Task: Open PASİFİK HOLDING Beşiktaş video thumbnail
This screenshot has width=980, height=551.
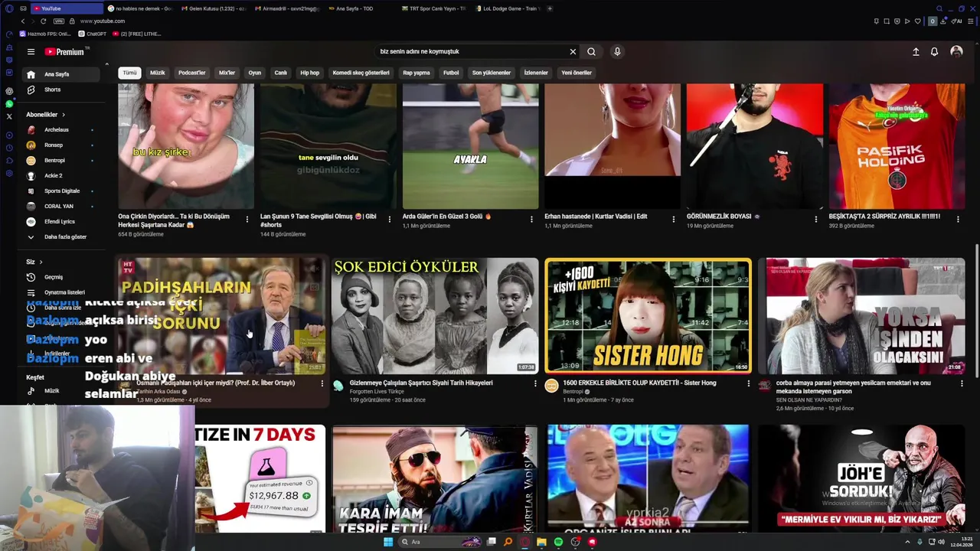Action: click(x=897, y=146)
